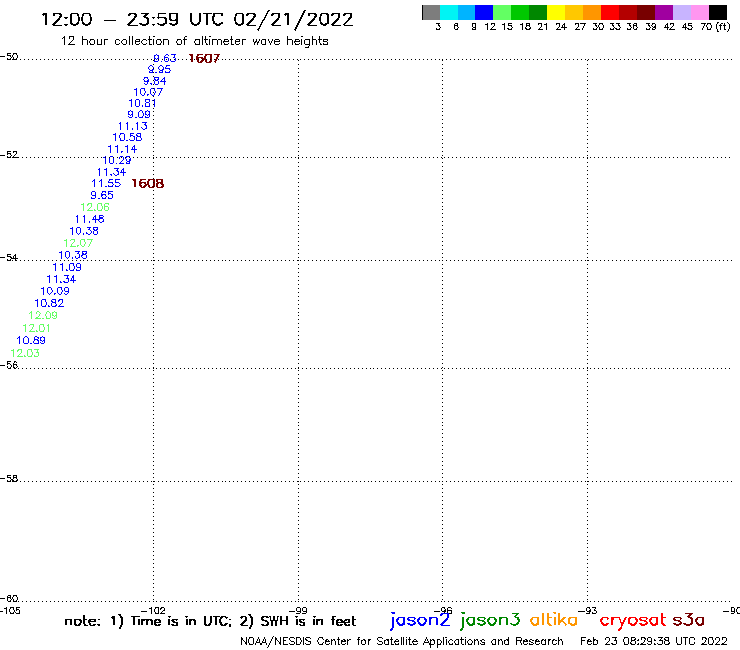740x650 pixels.
Task: Select the green 12.07 wave height value
Action: coord(78,243)
